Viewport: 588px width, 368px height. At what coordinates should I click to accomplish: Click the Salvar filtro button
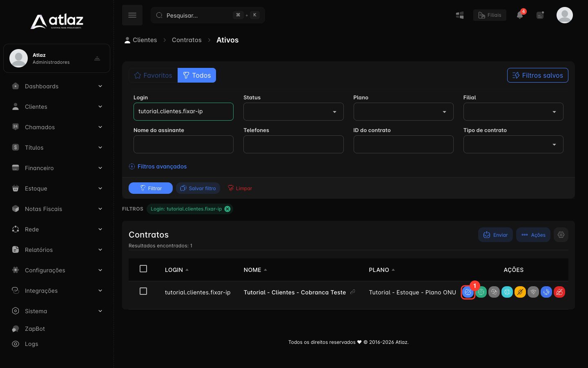(198, 188)
